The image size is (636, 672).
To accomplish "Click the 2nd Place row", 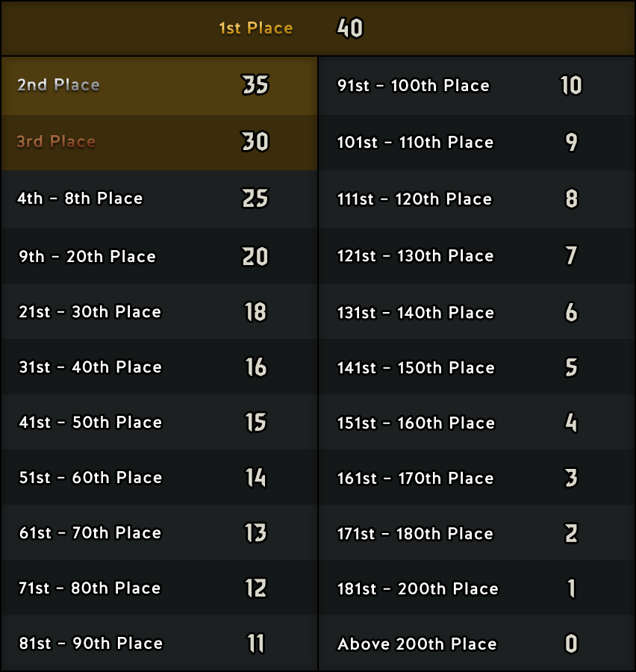I will 160,86.
